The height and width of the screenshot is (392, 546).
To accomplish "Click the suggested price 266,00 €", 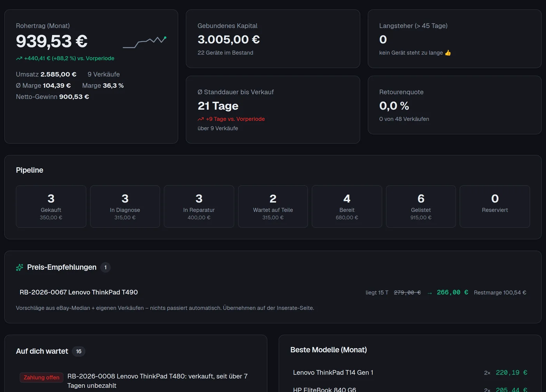I will 452,292.
